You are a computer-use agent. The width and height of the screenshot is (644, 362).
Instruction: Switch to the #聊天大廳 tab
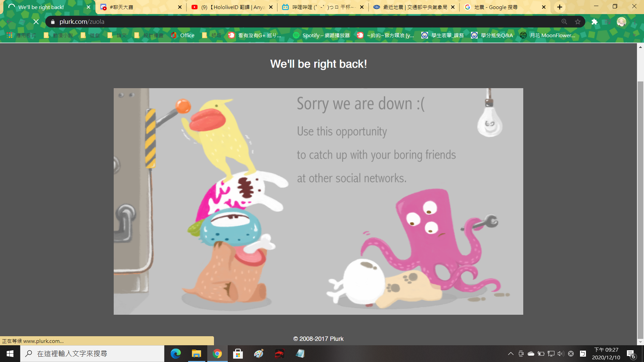[141, 7]
